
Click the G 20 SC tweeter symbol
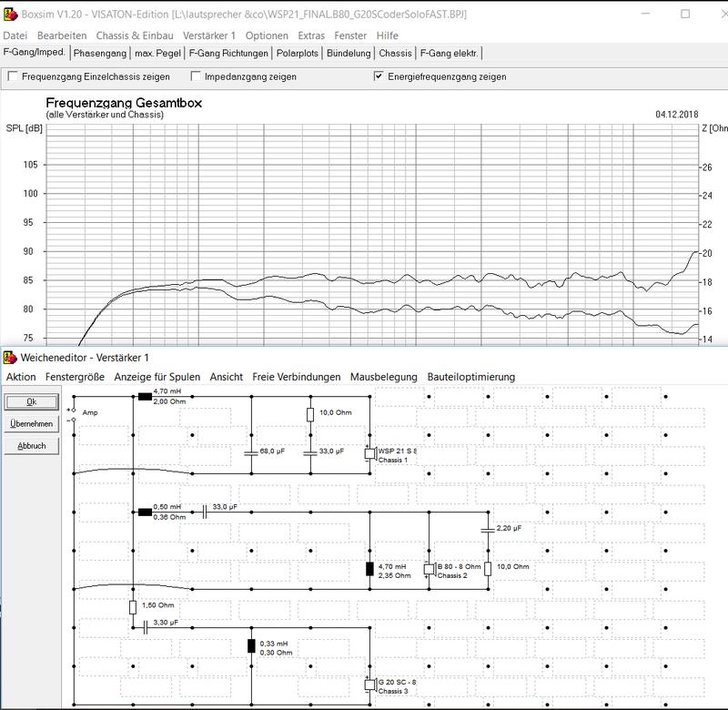pos(369,685)
